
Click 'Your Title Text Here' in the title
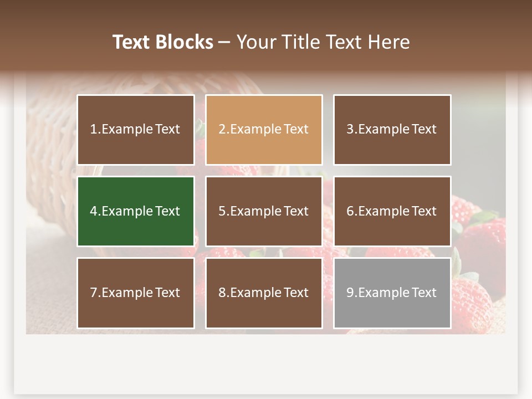(323, 42)
